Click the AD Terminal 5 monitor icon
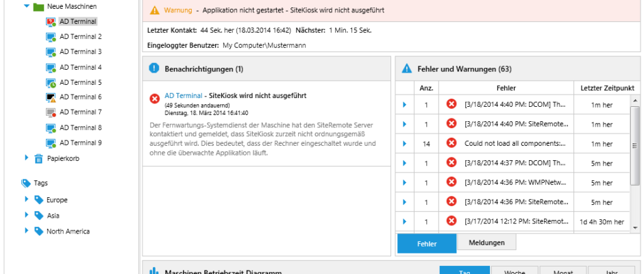644x274 pixels. [x=50, y=82]
